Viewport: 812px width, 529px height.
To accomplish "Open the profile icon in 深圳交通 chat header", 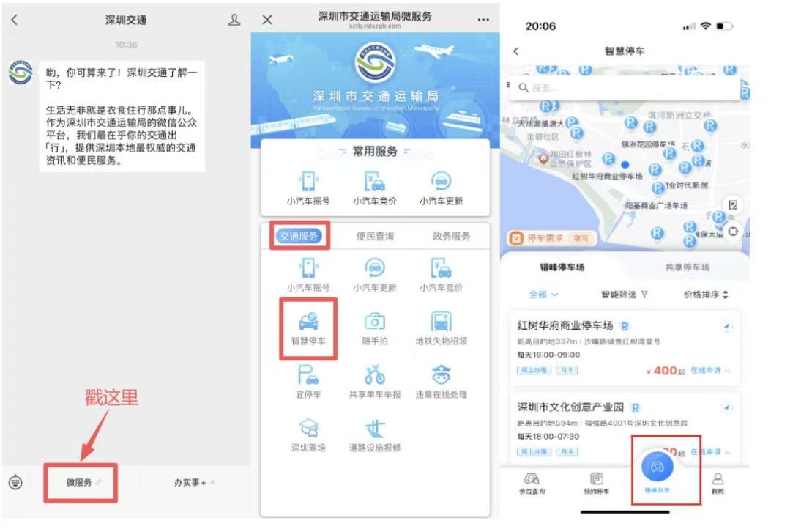I will pyautogui.click(x=234, y=21).
